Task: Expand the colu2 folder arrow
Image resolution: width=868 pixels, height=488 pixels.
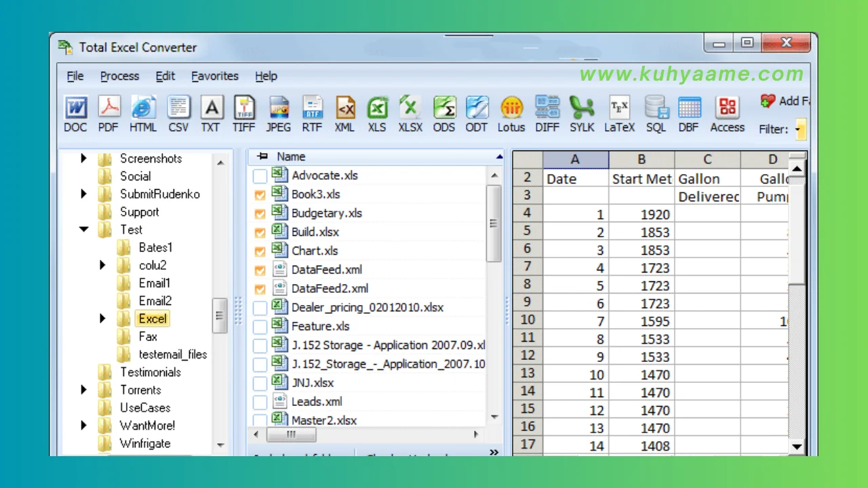Action: tap(102, 265)
